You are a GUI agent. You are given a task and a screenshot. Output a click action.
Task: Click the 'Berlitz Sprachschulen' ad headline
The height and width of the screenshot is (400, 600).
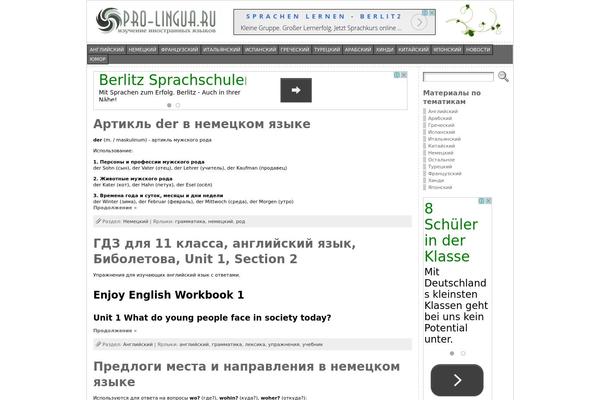(x=172, y=80)
